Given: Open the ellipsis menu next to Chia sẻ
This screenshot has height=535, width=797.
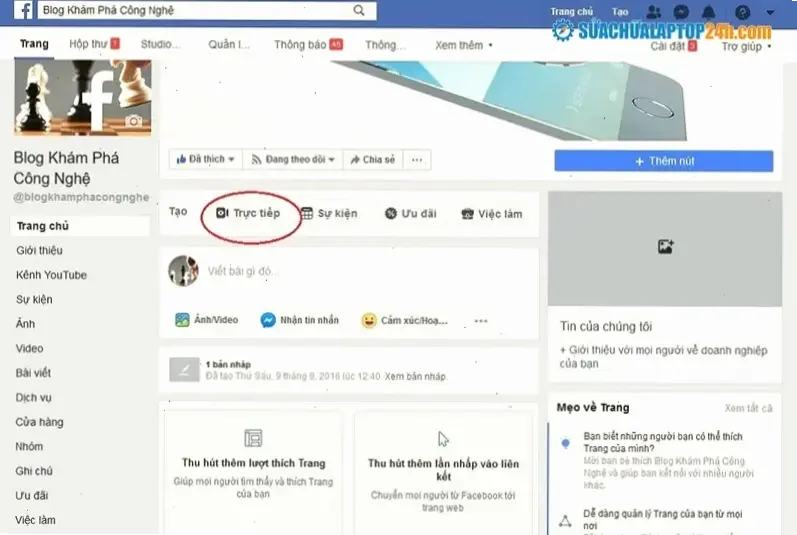Looking at the screenshot, I should click(x=417, y=160).
